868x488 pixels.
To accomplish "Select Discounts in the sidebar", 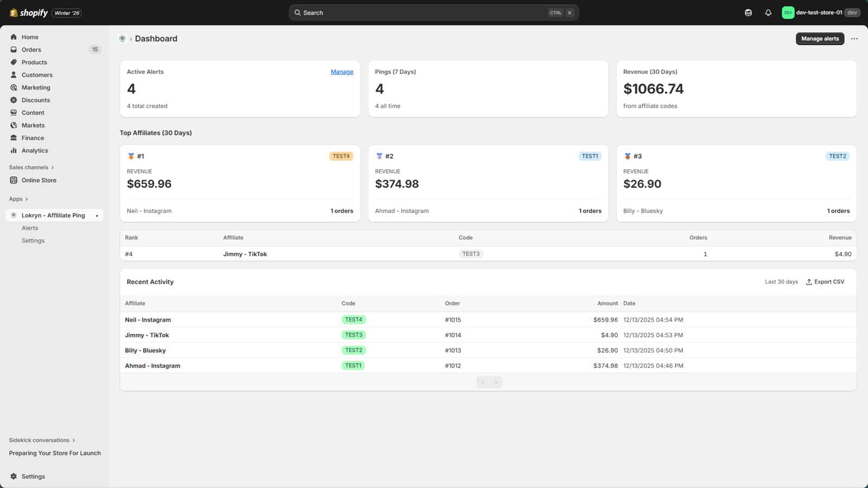I will click(x=36, y=100).
